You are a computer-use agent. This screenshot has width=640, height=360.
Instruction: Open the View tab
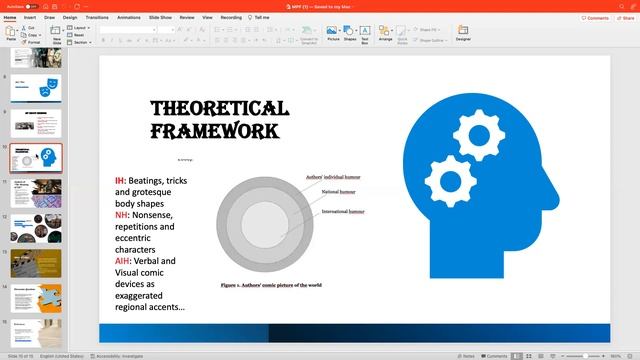point(207,18)
